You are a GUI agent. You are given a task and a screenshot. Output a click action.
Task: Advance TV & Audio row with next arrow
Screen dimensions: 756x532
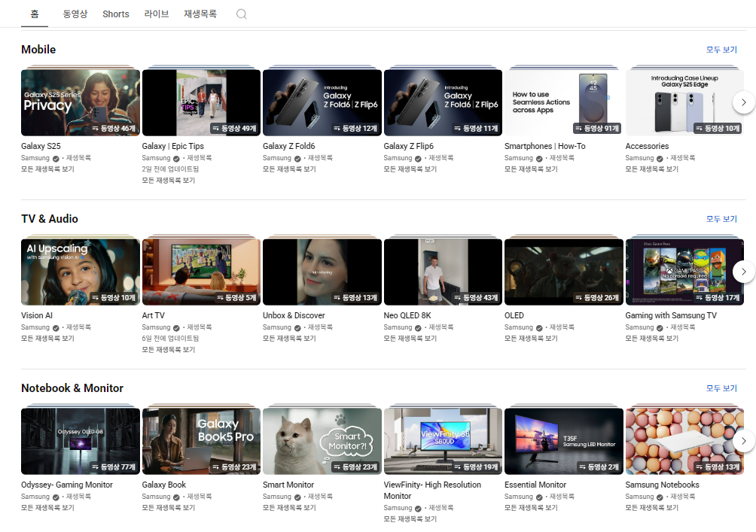(x=743, y=272)
